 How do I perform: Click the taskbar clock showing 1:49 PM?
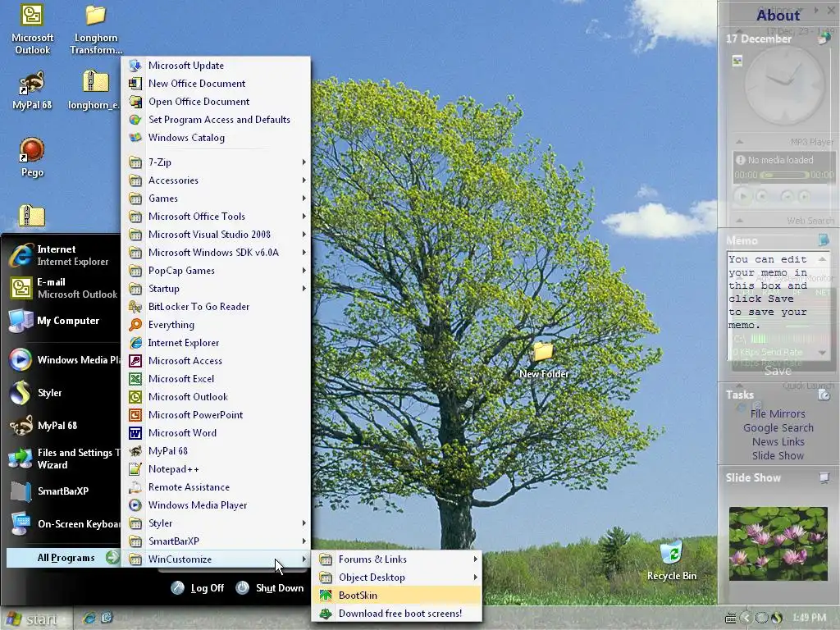[x=809, y=618]
